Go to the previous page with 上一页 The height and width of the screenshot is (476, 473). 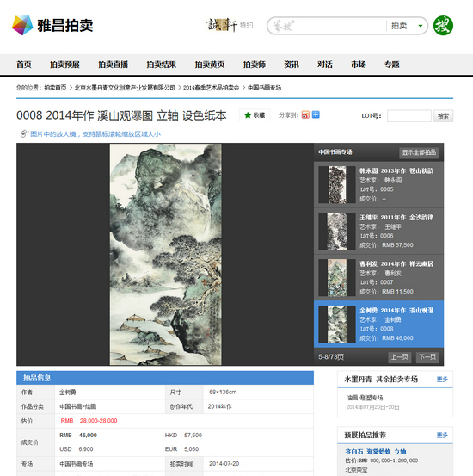pos(400,357)
